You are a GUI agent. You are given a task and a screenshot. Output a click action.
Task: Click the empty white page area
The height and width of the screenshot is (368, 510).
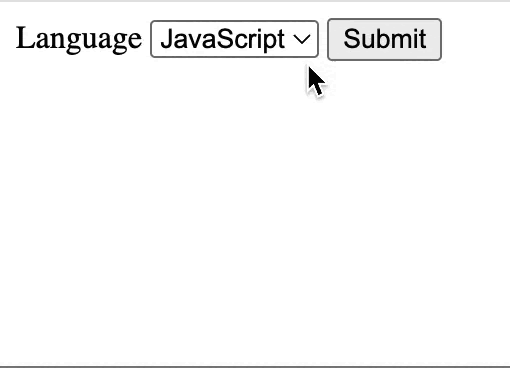tap(255, 213)
